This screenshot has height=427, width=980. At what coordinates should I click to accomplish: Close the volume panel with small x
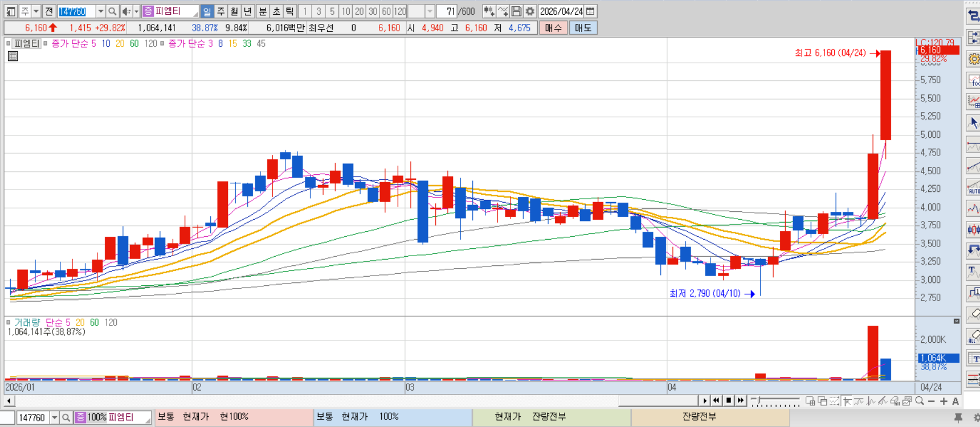[x=957, y=322]
